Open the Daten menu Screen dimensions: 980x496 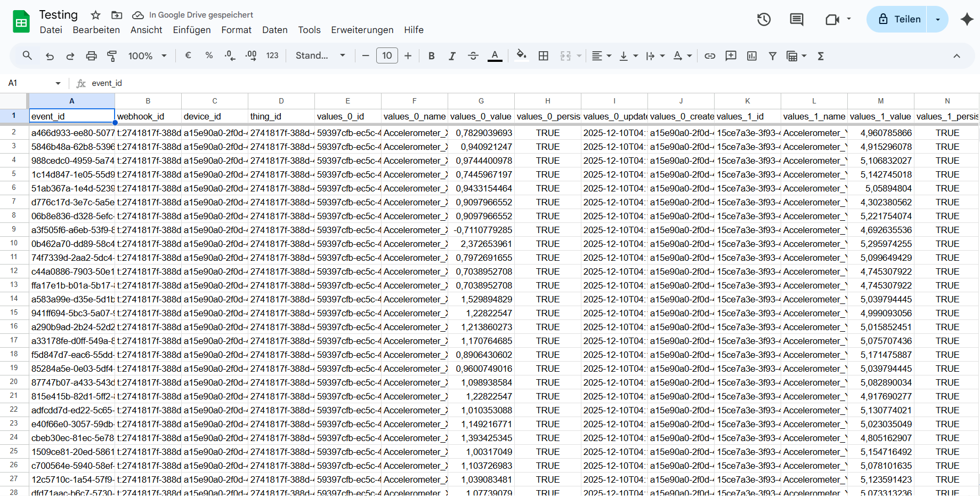274,30
